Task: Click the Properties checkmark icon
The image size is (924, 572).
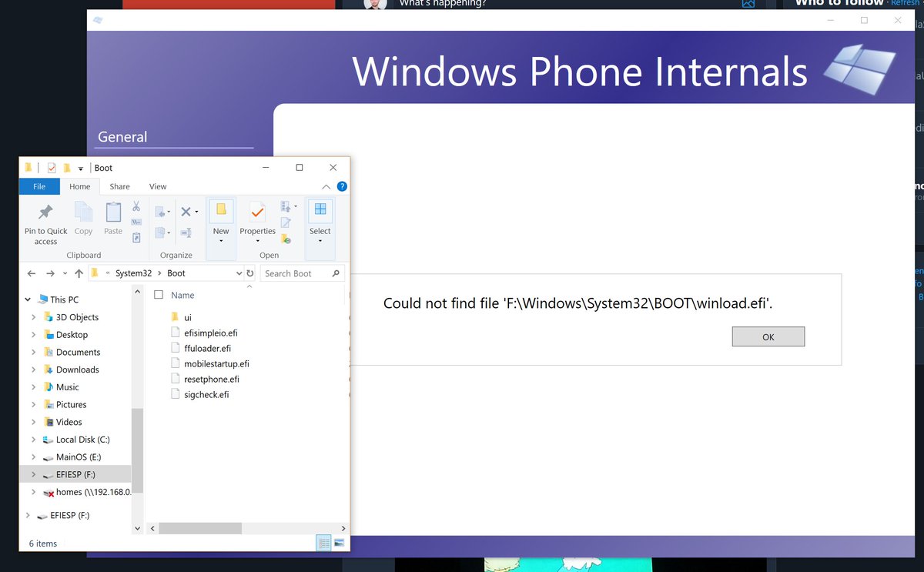Action: click(257, 211)
